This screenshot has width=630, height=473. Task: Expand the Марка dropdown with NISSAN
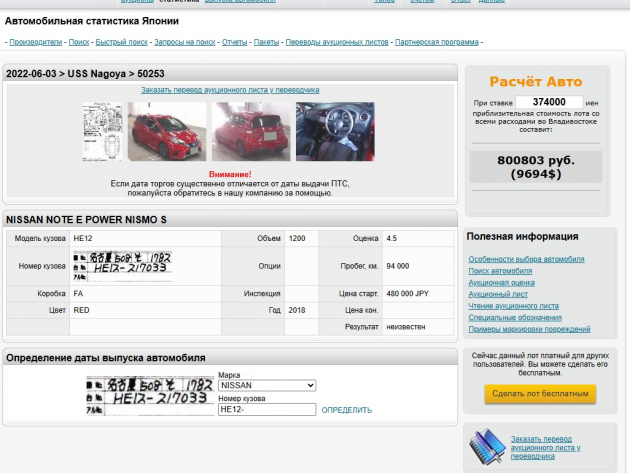click(266, 385)
